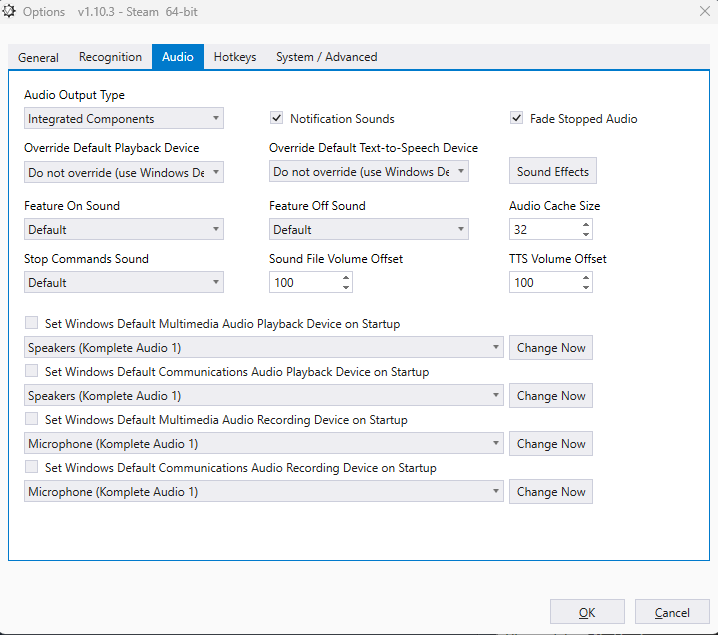Decrease TTS Volume Offset value
718x635 pixels.
pos(586,288)
